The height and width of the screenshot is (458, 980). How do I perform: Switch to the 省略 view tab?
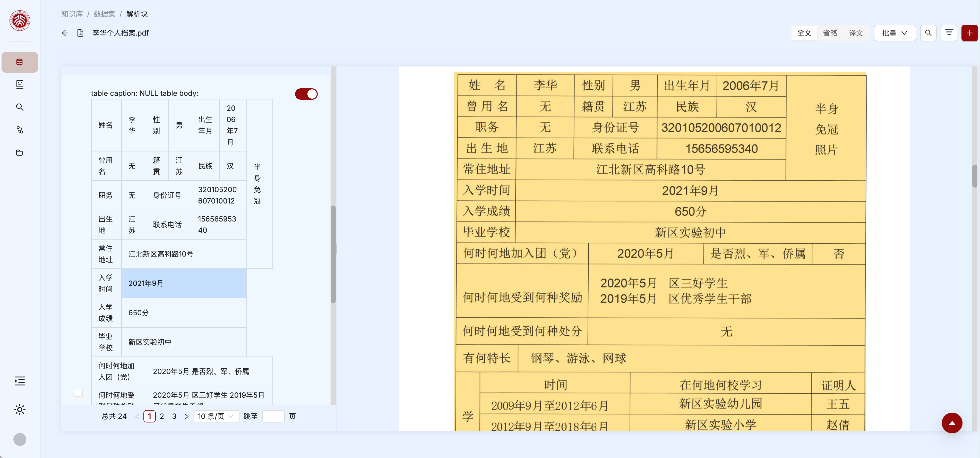coord(830,33)
